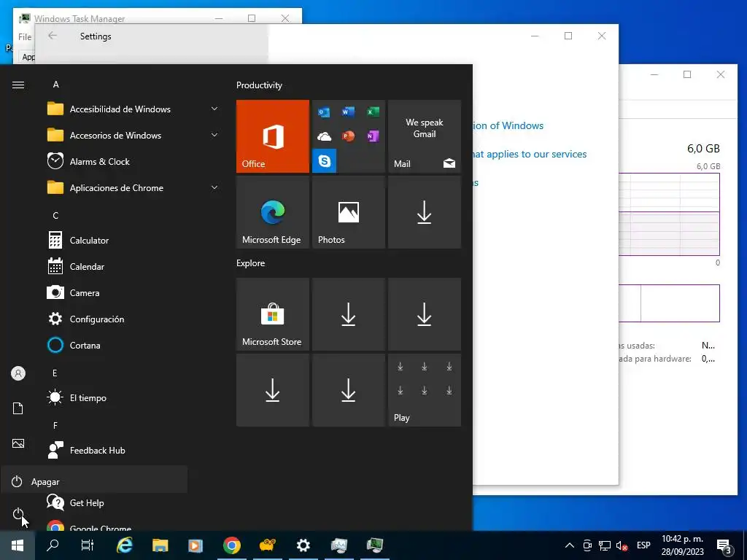Viewport: 747px width, 560px height.
Task: Launch Cortana from the app list
Action: coord(133,345)
